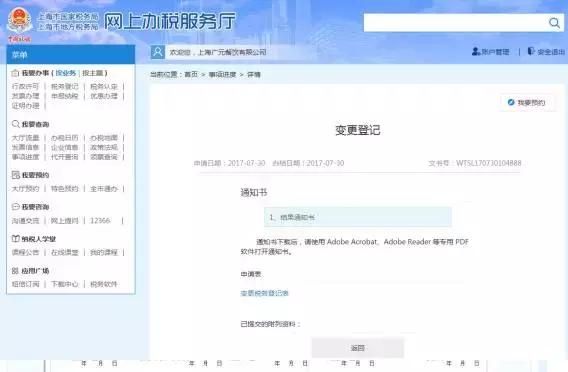Screen dimensions: 568x372
Task: Open 税务软件 under 应用广场
Action: tap(104, 284)
